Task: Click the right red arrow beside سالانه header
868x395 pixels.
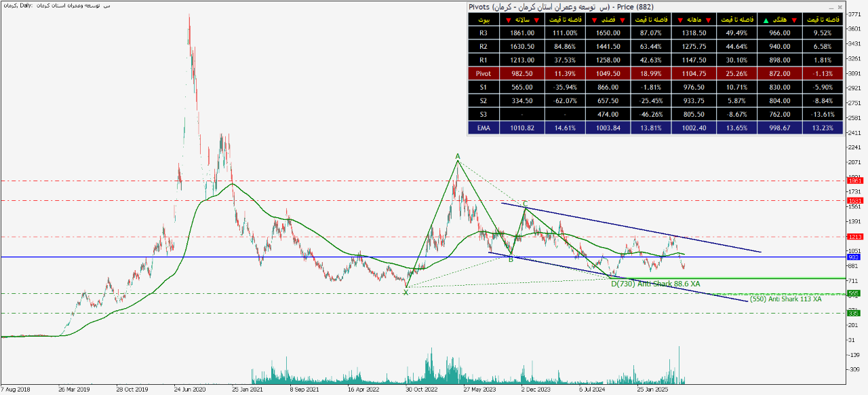Action: point(538,20)
